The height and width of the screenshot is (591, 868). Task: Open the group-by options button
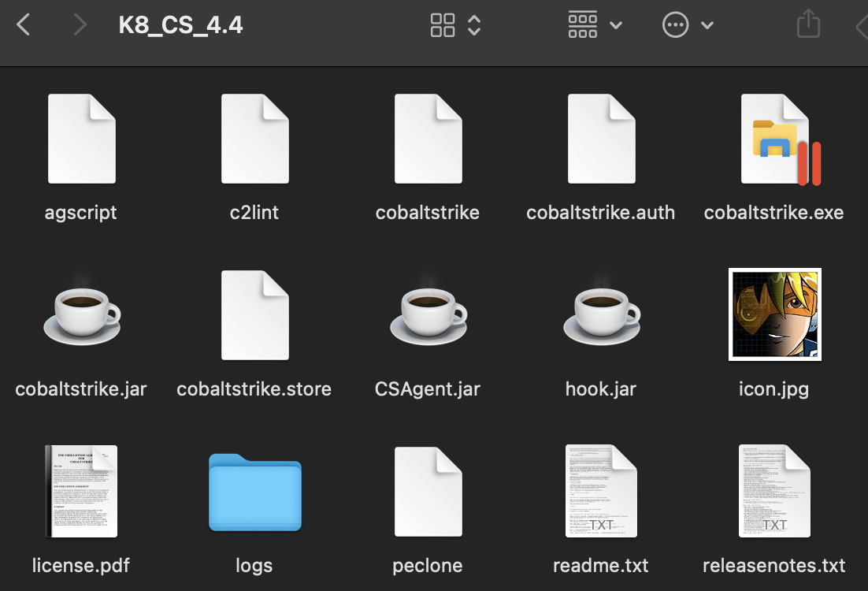point(582,25)
